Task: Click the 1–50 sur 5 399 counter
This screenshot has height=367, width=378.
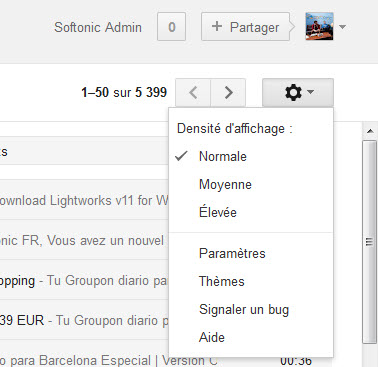Action: (x=124, y=92)
